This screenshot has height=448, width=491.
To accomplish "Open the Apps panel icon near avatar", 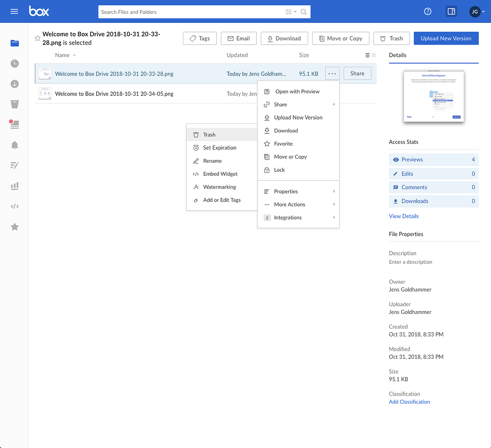I will [x=451, y=11].
